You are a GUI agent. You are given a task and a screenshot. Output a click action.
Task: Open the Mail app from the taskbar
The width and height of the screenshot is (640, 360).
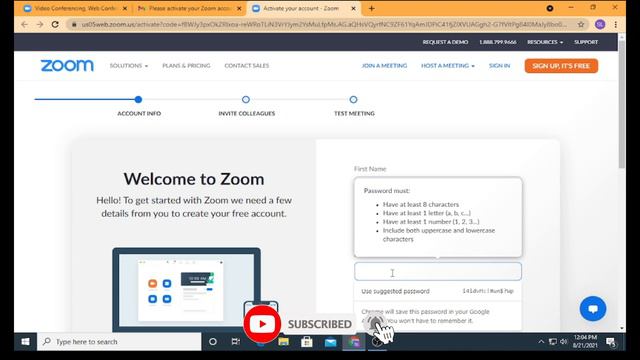(331, 342)
